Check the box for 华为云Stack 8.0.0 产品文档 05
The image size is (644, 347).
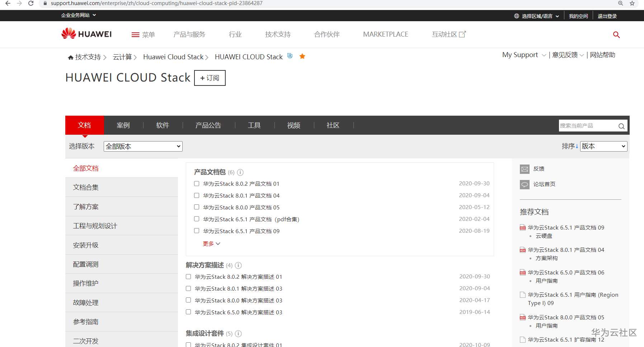pyautogui.click(x=197, y=207)
